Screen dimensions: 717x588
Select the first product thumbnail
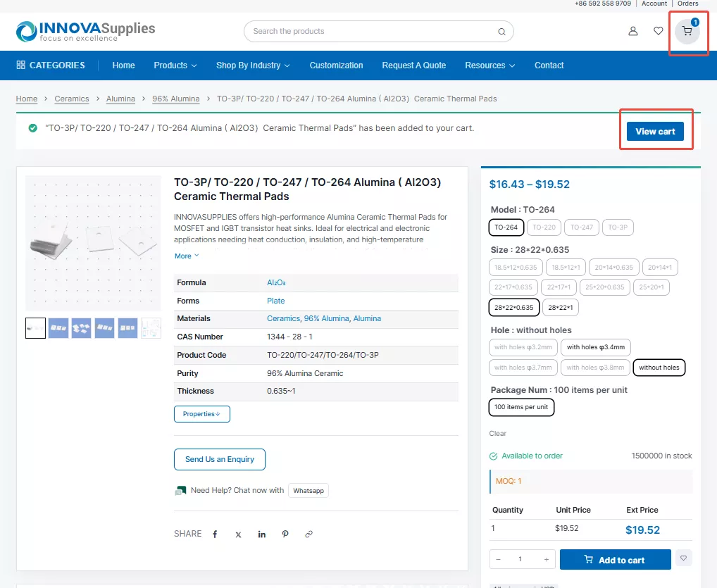(35, 328)
